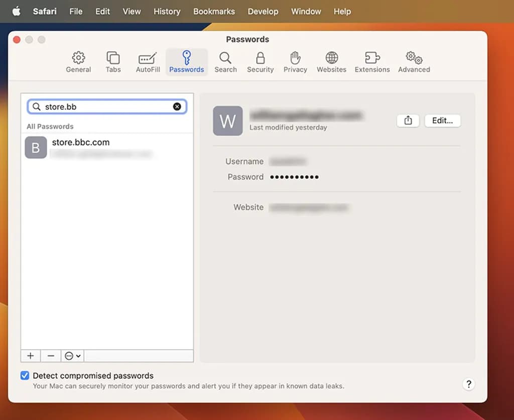The height and width of the screenshot is (420, 514).
Task: Switch to the Tabs preferences pane
Action: (x=113, y=62)
